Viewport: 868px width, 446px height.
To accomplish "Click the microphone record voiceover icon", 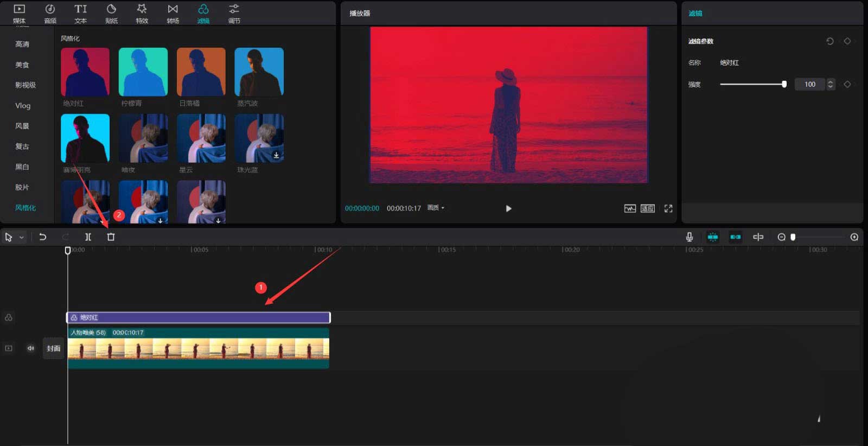I will point(689,237).
